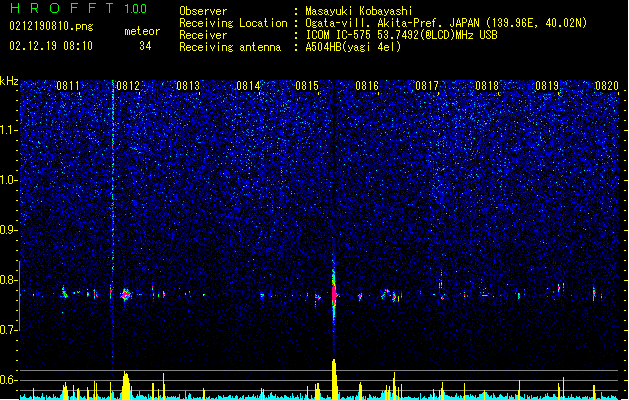
Task: Click the 0820 time marker
Action: [607, 86]
